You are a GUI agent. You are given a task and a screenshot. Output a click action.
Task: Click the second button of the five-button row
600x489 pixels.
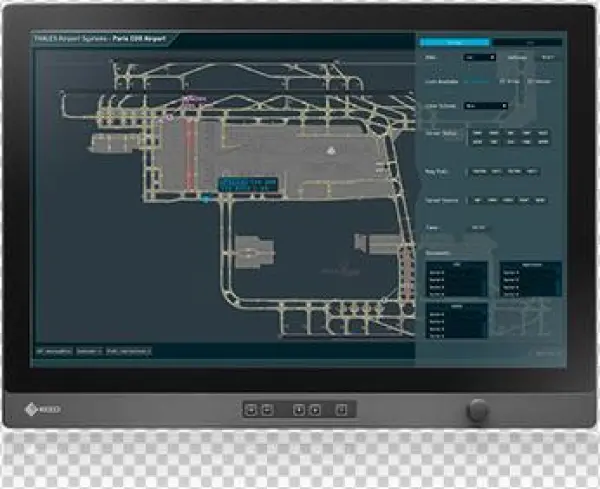point(492,200)
